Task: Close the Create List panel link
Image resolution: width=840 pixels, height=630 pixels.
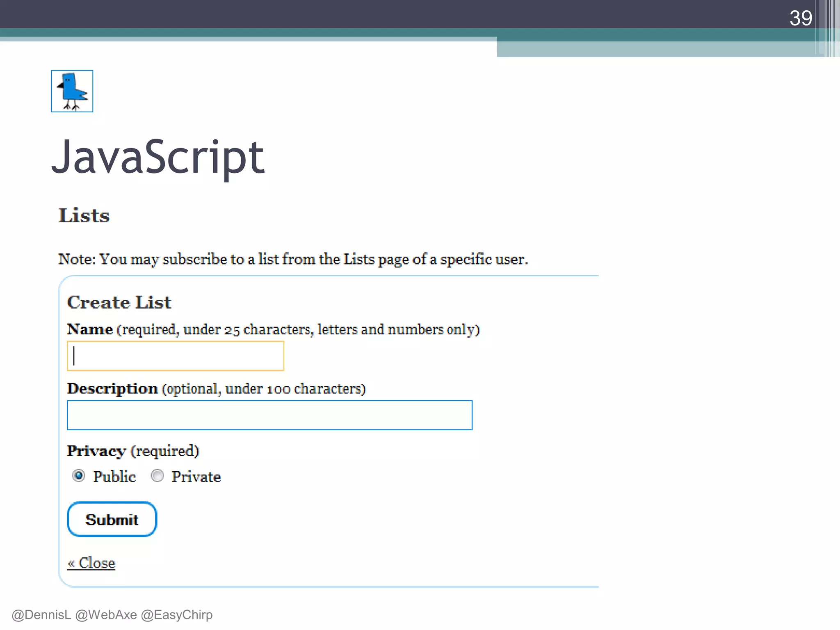Action: pos(91,563)
